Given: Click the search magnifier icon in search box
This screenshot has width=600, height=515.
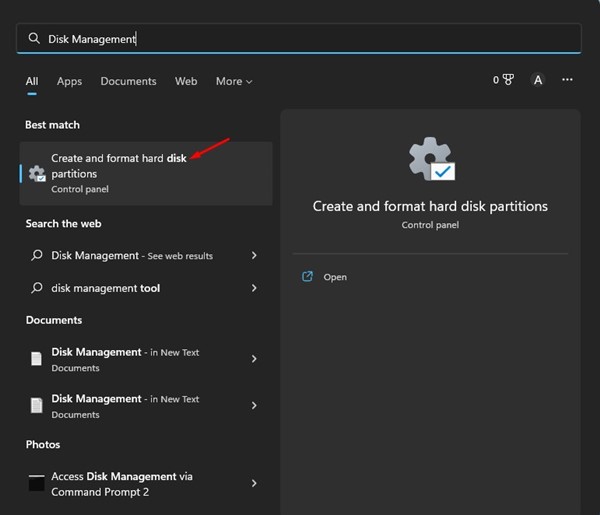Looking at the screenshot, I should tap(34, 38).
